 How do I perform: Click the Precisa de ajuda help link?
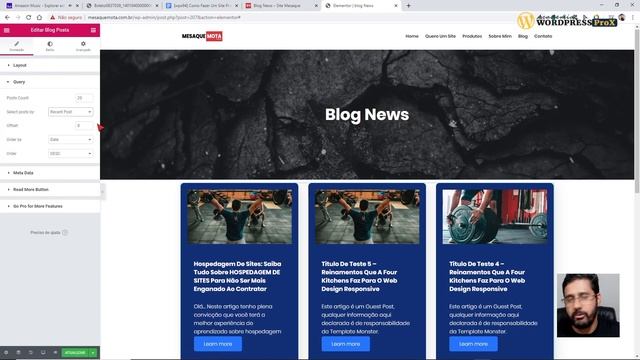(49, 233)
